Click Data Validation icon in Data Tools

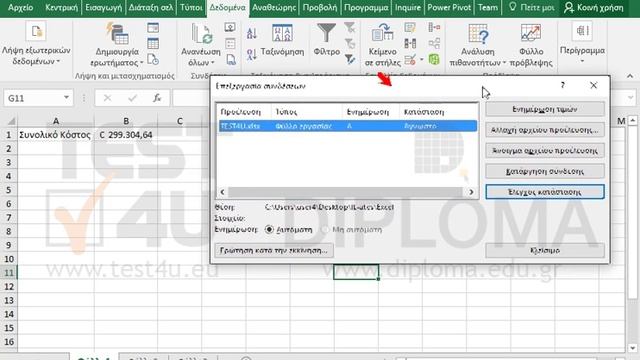click(x=410, y=60)
